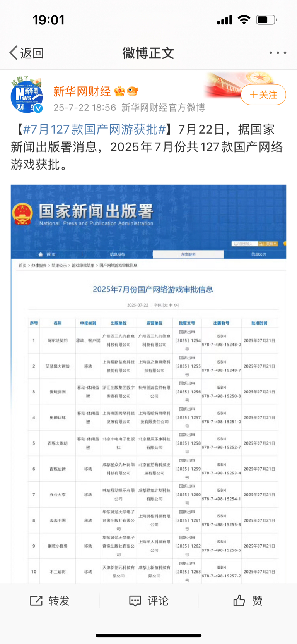Tap game name 艾瑟隆大冒险 in row 2
This screenshot has width=297, height=644.
[58, 366]
